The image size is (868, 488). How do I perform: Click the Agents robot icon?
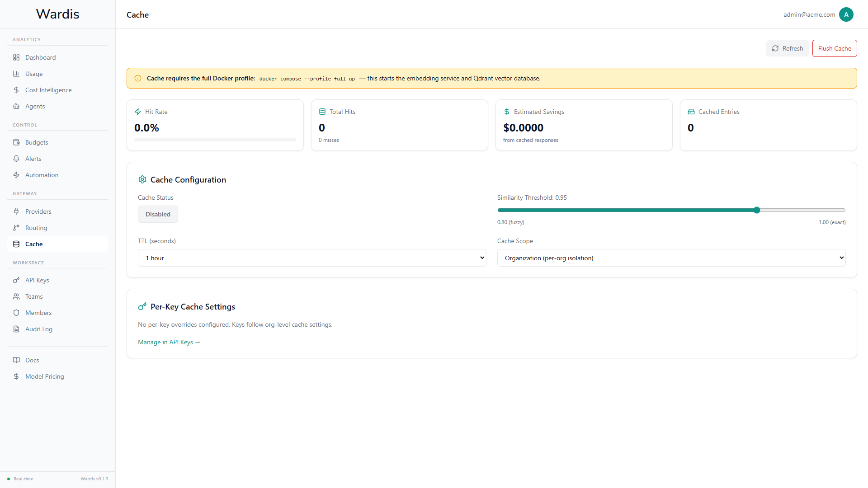coord(16,106)
